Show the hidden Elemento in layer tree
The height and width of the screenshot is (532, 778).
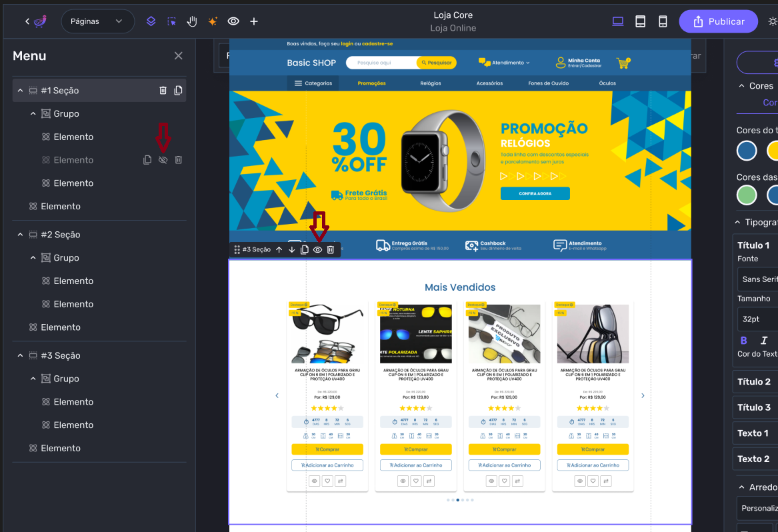coord(163,160)
